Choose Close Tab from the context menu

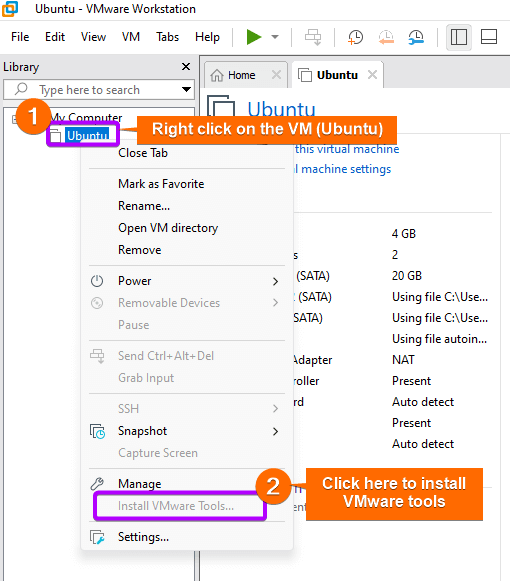(143, 153)
